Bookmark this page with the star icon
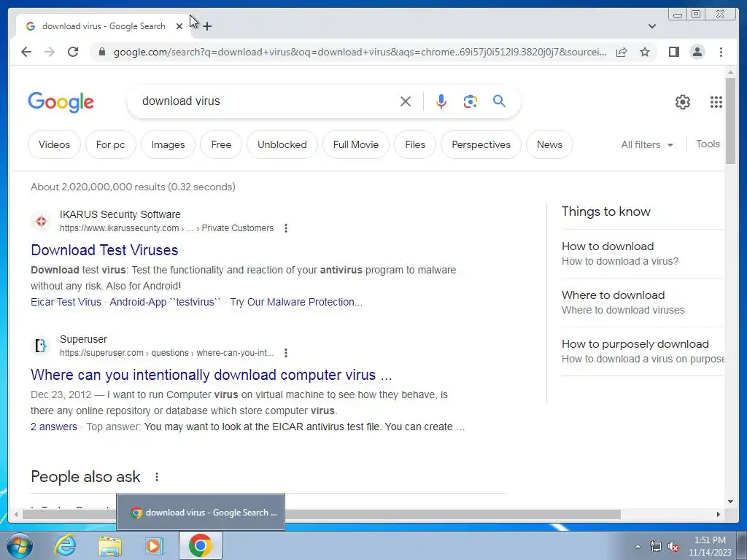This screenshot has height=560, width=747. click(645, 52)
